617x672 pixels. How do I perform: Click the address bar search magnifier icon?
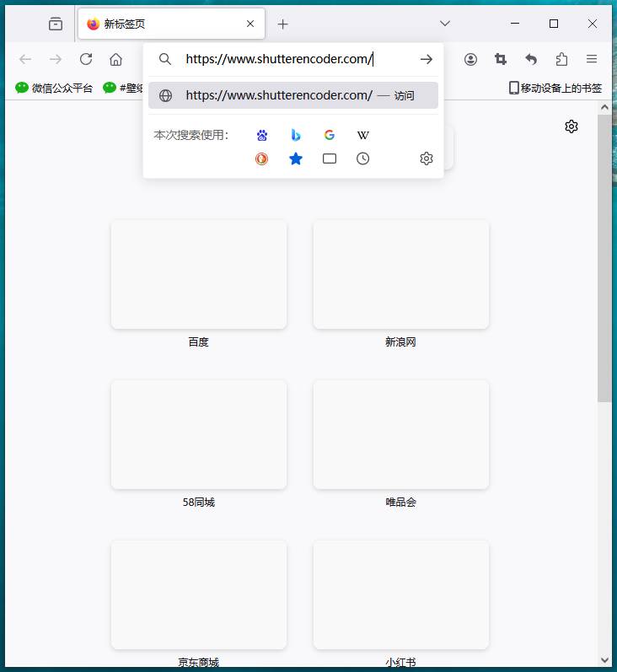pos(165,59)
